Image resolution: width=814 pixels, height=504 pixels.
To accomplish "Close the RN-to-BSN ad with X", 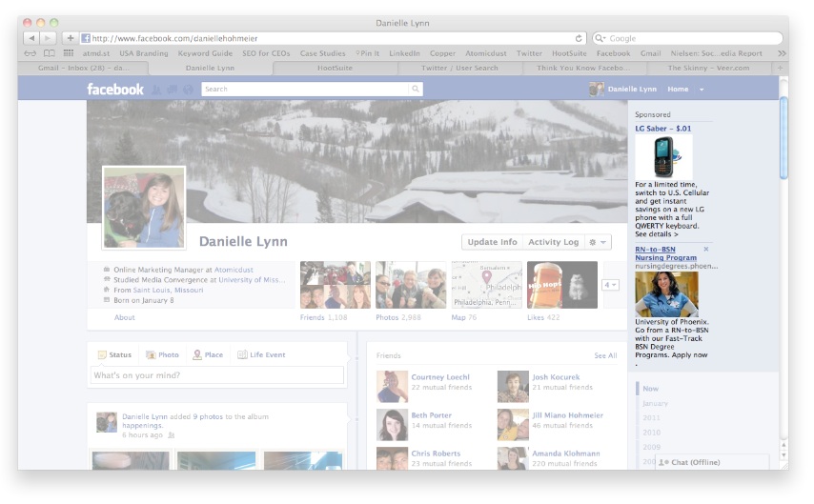I will (706, 250).
